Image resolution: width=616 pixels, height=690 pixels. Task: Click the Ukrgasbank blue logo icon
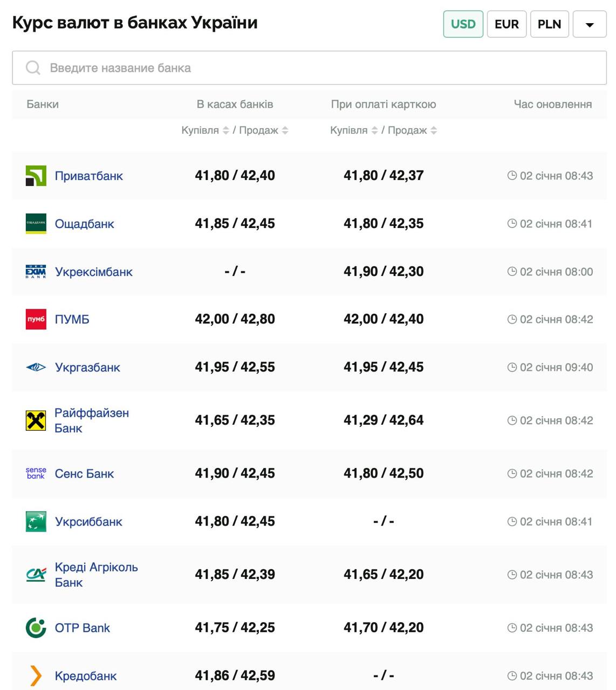(x=36, y=367)
